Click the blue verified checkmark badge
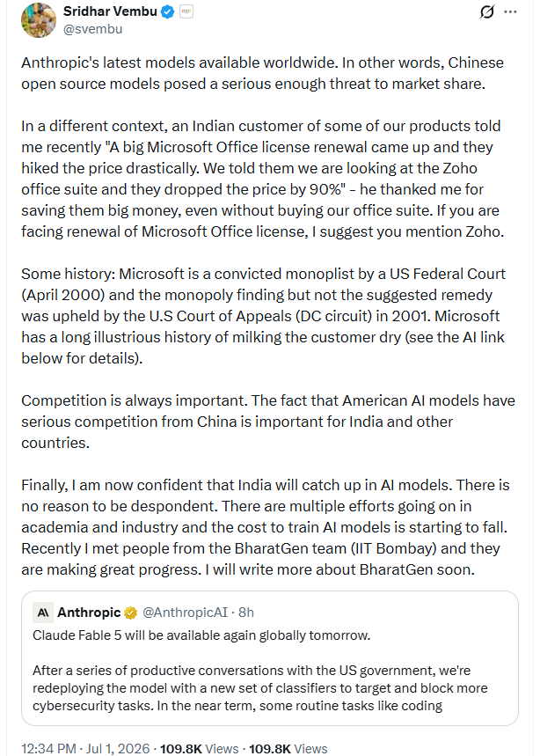 pyautogui.click(x=167, y=12)
